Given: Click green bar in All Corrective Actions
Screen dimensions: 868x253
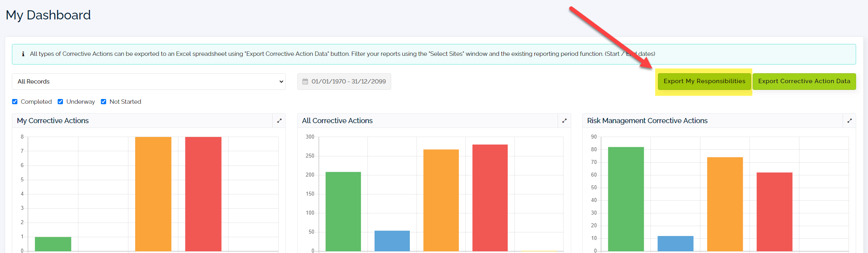Looking at the screenshot, I should tap(343, 211).
